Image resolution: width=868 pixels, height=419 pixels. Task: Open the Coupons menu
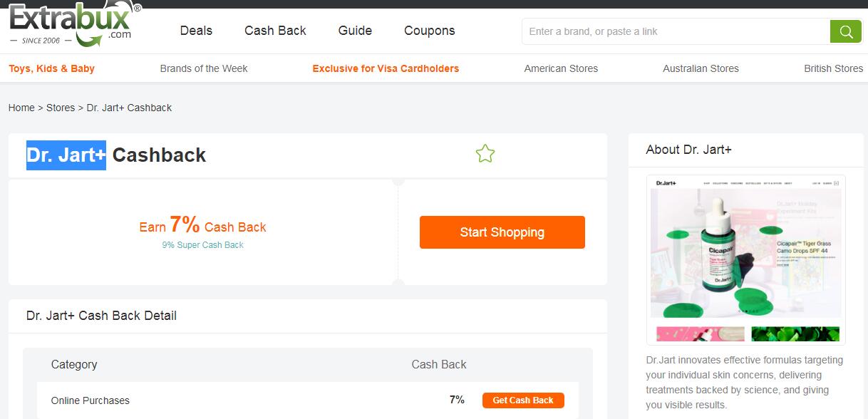click(429, 31)
